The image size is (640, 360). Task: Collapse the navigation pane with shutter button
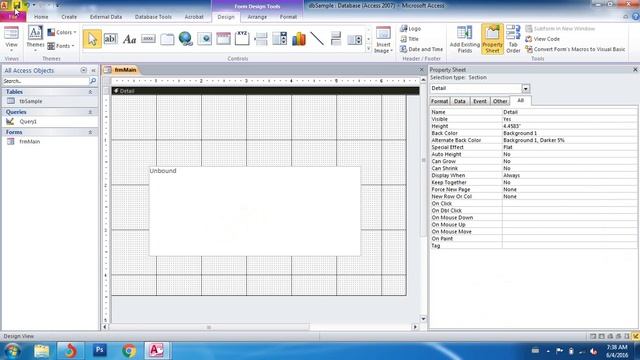tap(93, 70)
